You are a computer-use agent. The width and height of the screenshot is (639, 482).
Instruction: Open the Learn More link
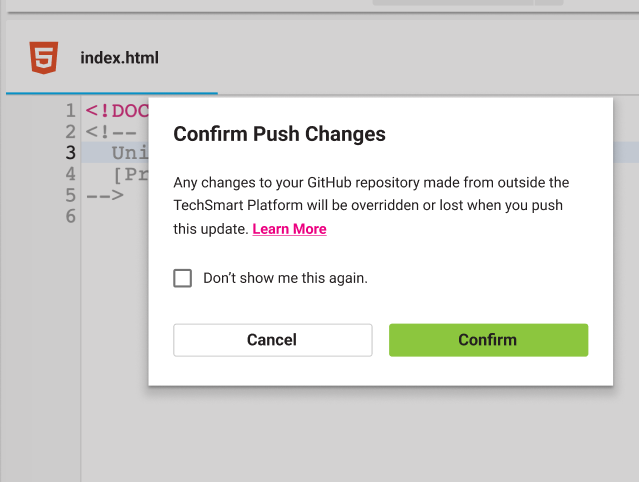tap(289, 229)
